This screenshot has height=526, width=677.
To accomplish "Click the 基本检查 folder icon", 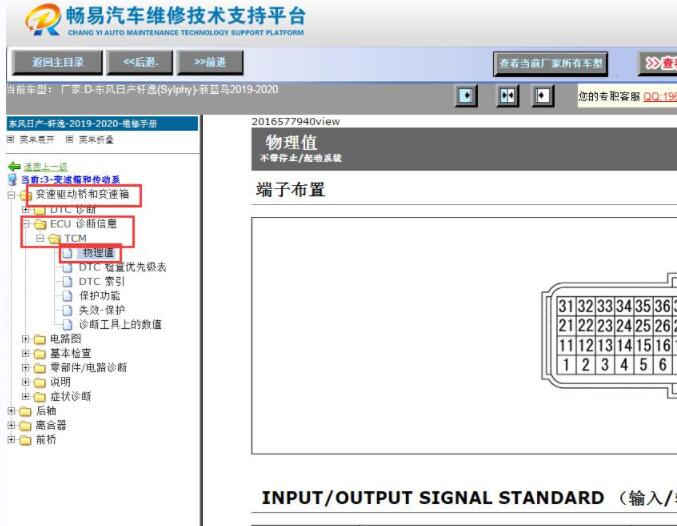I will point(40,354).
